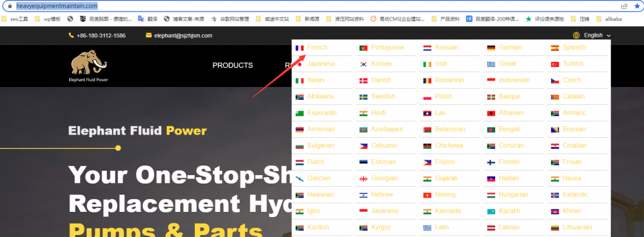Click the French flag icon
The width and height of the screenshot is (644, 237).
[x=299, y=48]
